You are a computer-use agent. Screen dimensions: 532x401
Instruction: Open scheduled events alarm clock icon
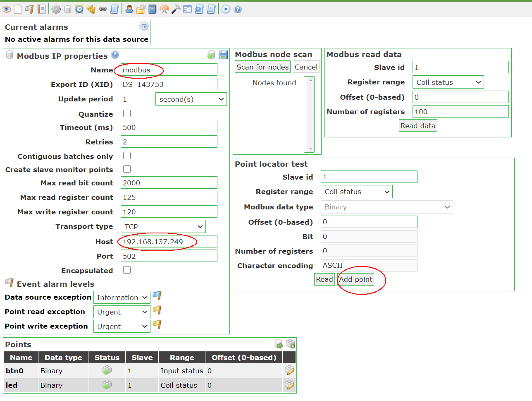pos(79,9)
